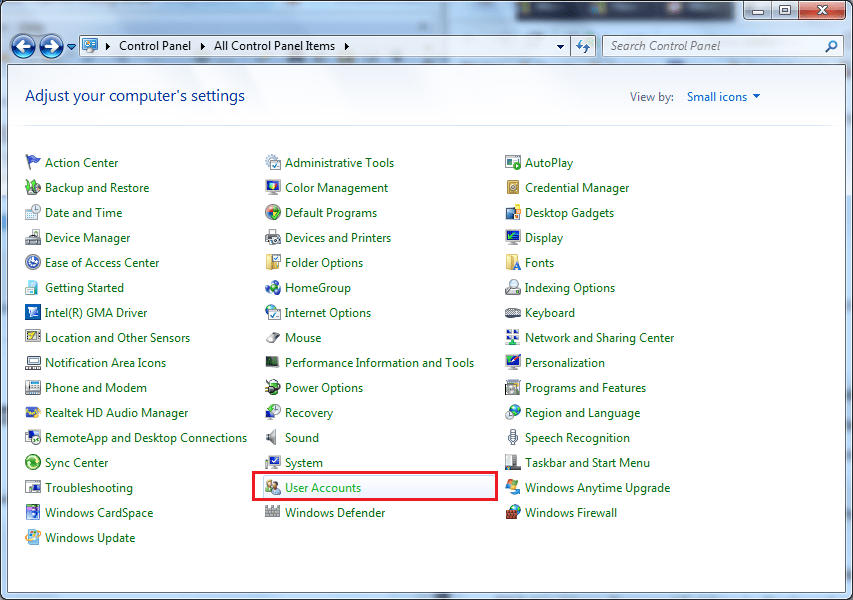
Task: Click the Search Control Panel field
Action: tap(721, 46)
